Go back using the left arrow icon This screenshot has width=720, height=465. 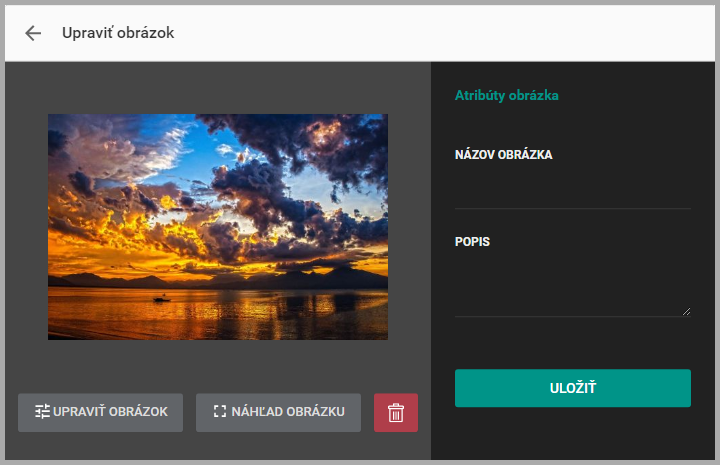33,33
